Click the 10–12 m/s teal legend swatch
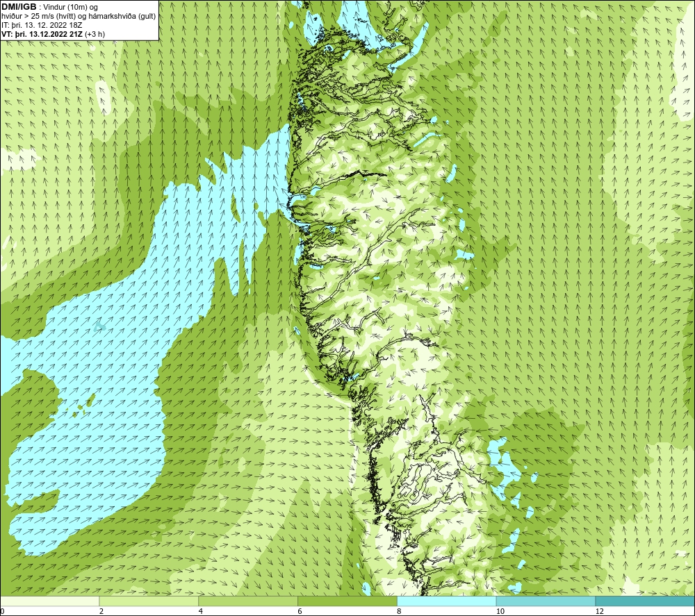The height and width of the screenshot is (616, 695). (x=546, y=601)
